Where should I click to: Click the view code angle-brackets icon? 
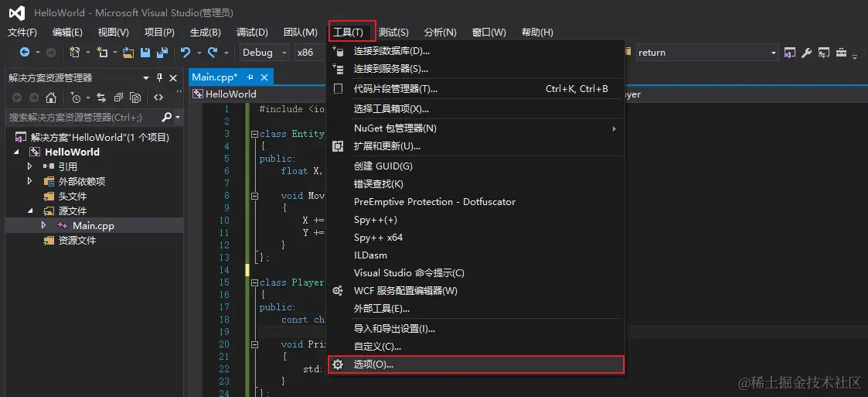tap(158, 98)
